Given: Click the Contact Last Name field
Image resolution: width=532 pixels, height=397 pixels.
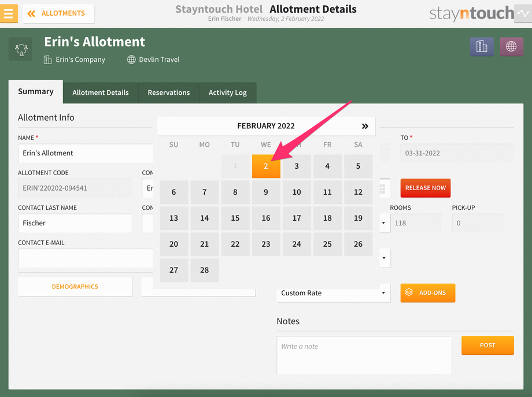Looking at the screenshot, I should click(75, 223).
